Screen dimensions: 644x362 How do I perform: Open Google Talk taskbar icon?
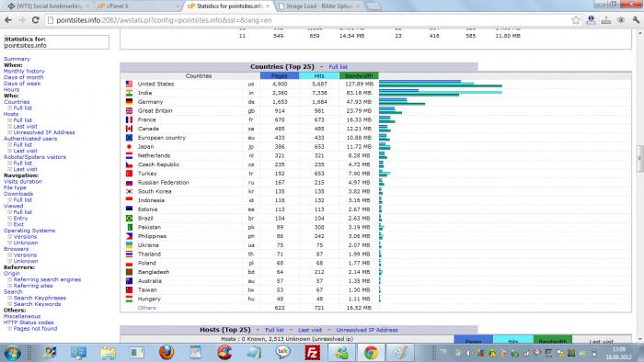(283, 353)
